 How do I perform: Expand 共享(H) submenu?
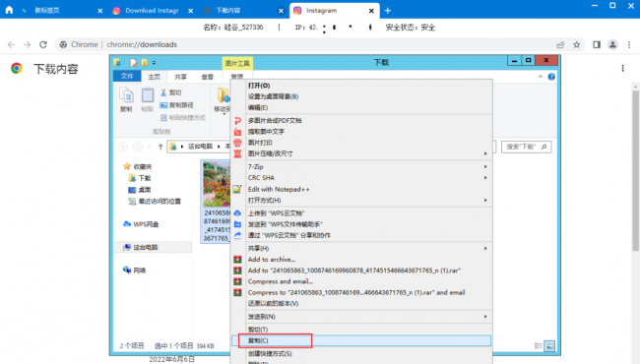361,248
